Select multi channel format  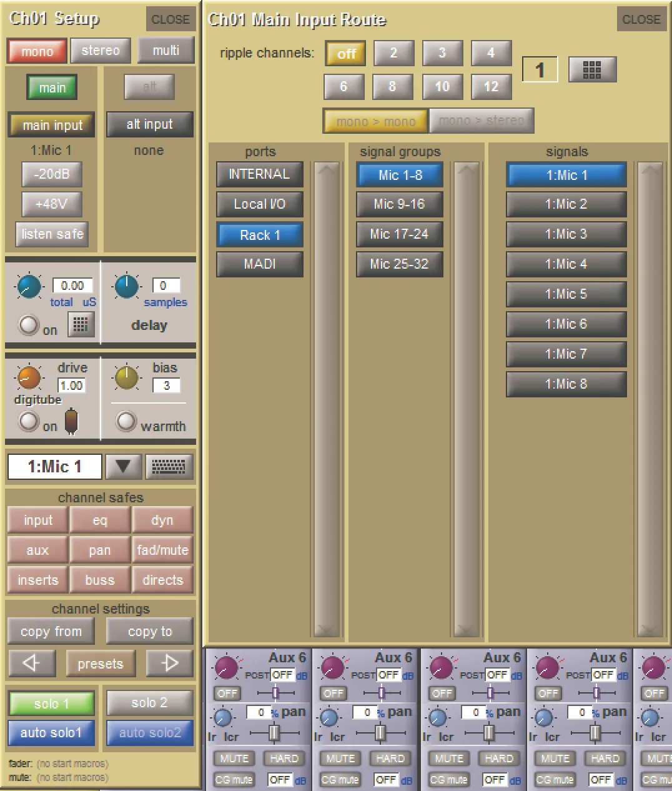coord(166,51)
